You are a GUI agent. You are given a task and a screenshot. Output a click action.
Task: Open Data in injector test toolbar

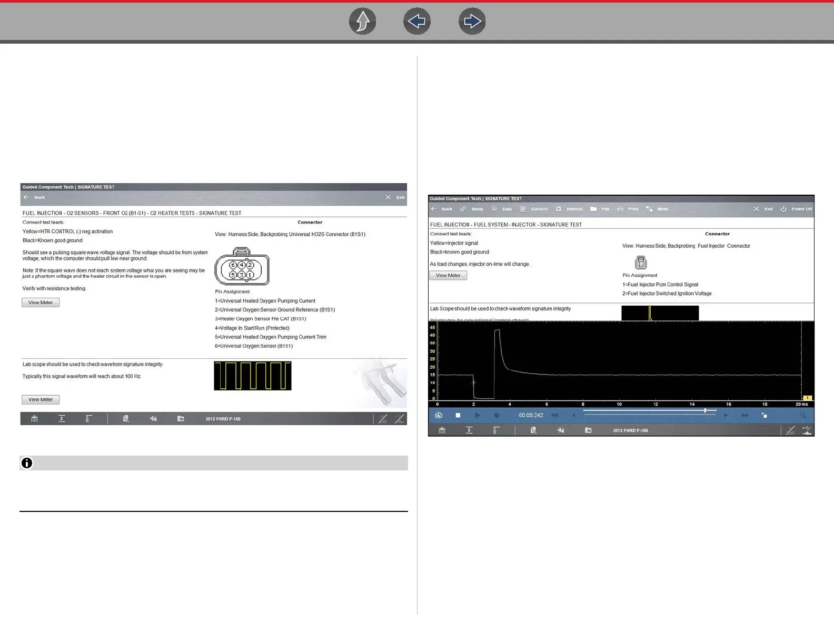click(x=501, y=209)
